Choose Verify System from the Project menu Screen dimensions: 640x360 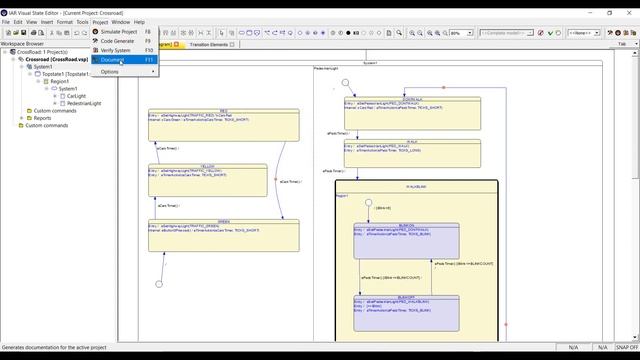124,50
